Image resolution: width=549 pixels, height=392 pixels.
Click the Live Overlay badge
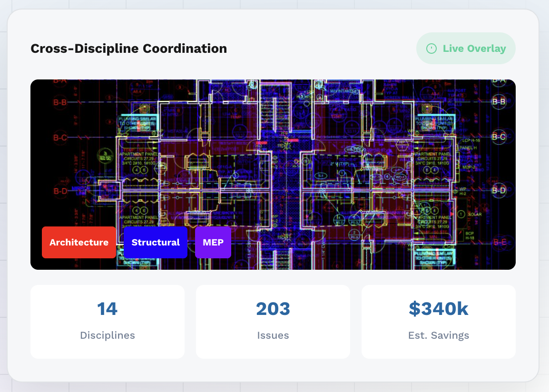[466, 48]
